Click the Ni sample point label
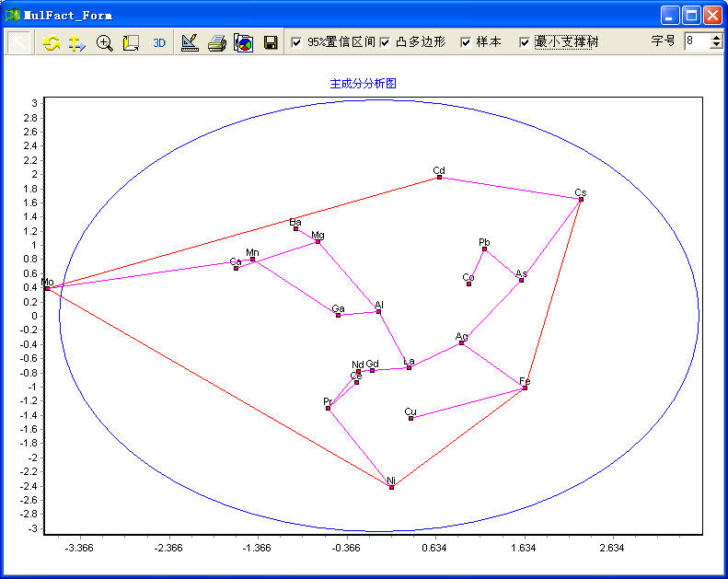This screenshot has width=728, height=579. pos(391,481)
